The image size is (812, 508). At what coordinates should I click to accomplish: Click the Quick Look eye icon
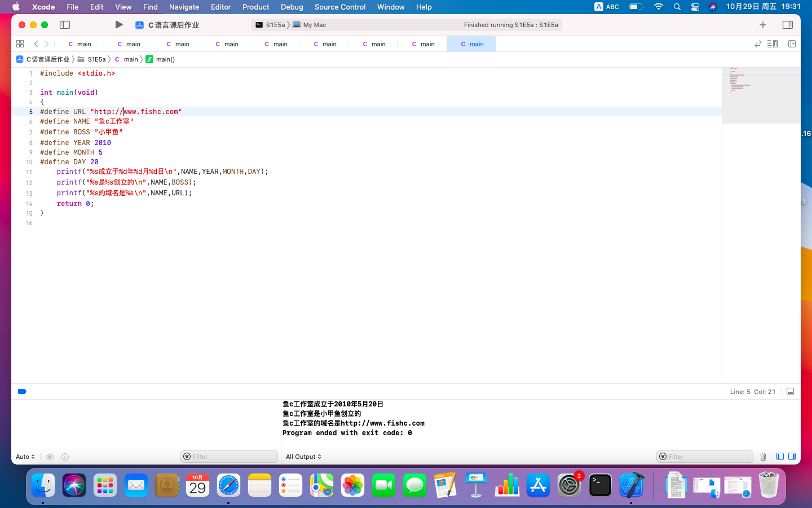click(50, 457)
